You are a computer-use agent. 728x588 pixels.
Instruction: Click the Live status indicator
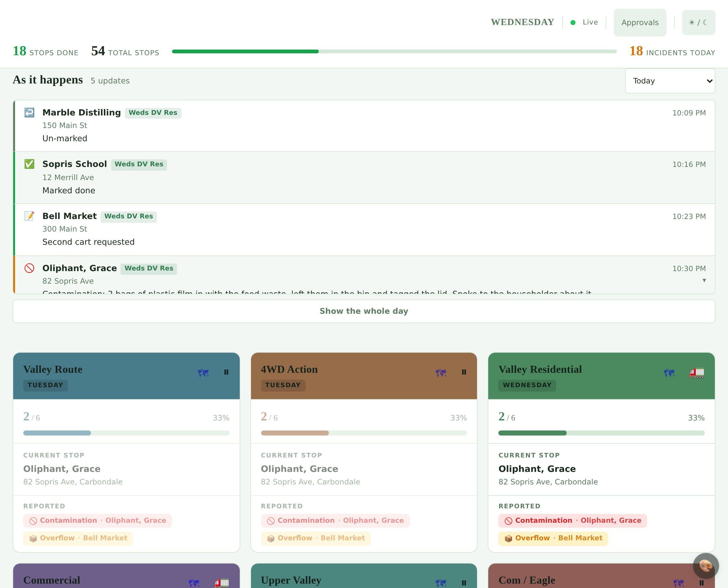pyautogui.click(x=584, y=22)
